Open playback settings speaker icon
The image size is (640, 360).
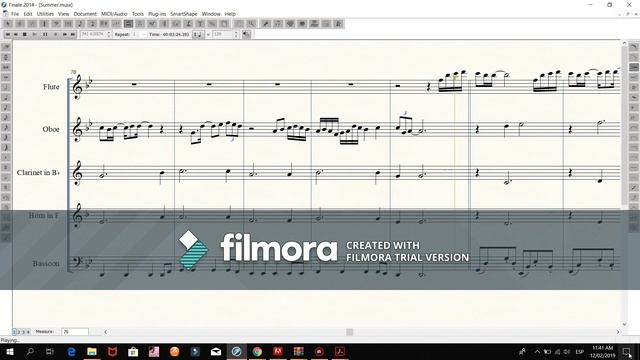[x=246, y=34]
